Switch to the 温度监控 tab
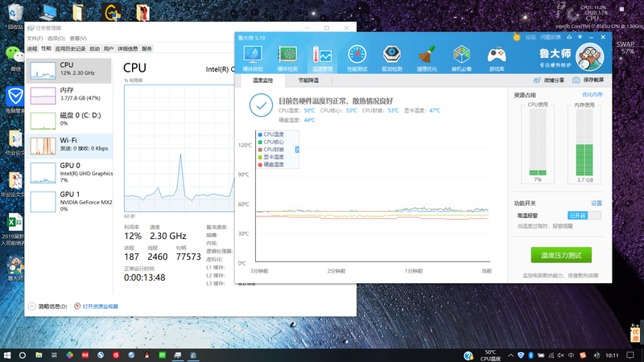Image resolution: width=644 pixels, height=362 pixels. [262, 80]
